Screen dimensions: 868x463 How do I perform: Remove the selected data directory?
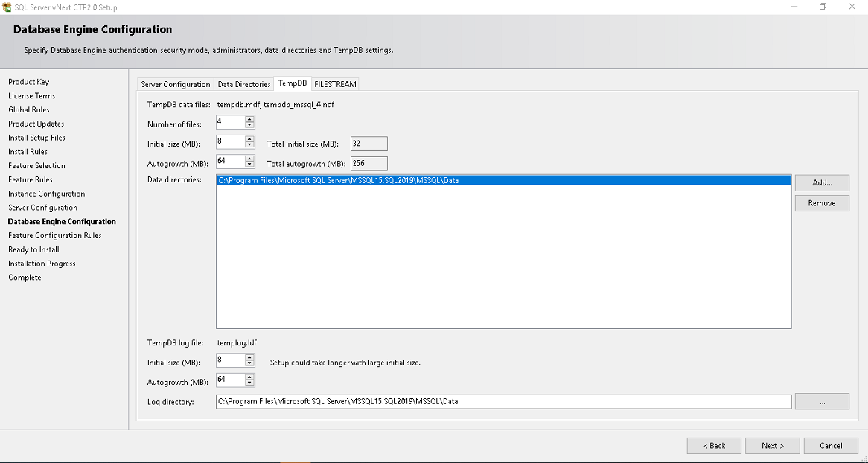pyautogui.click(x=822, y=203)
